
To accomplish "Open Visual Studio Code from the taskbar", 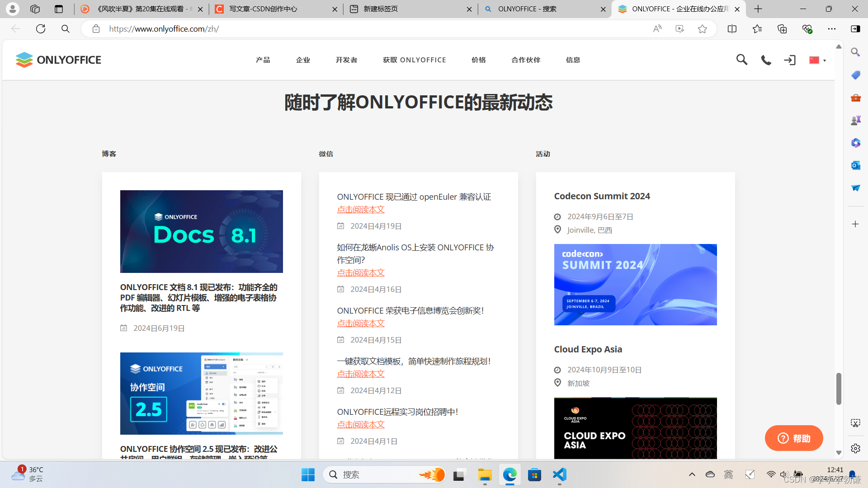I will (x=560, y=475).
